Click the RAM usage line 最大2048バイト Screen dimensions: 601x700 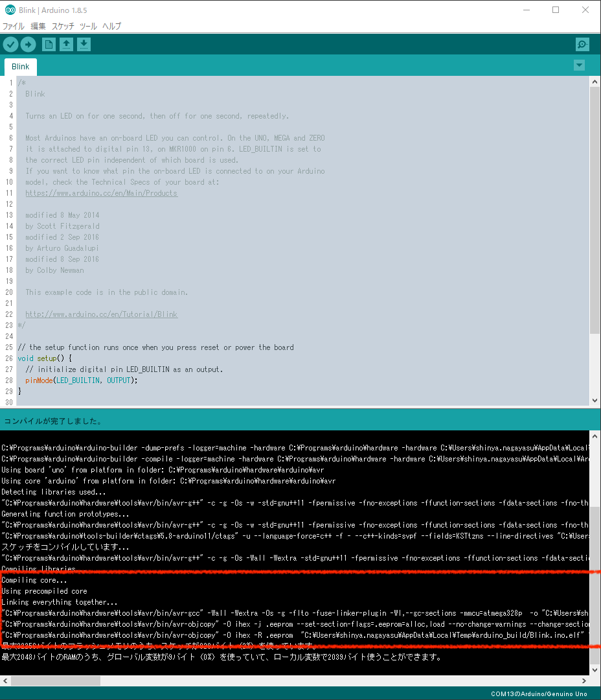[221, 657]
